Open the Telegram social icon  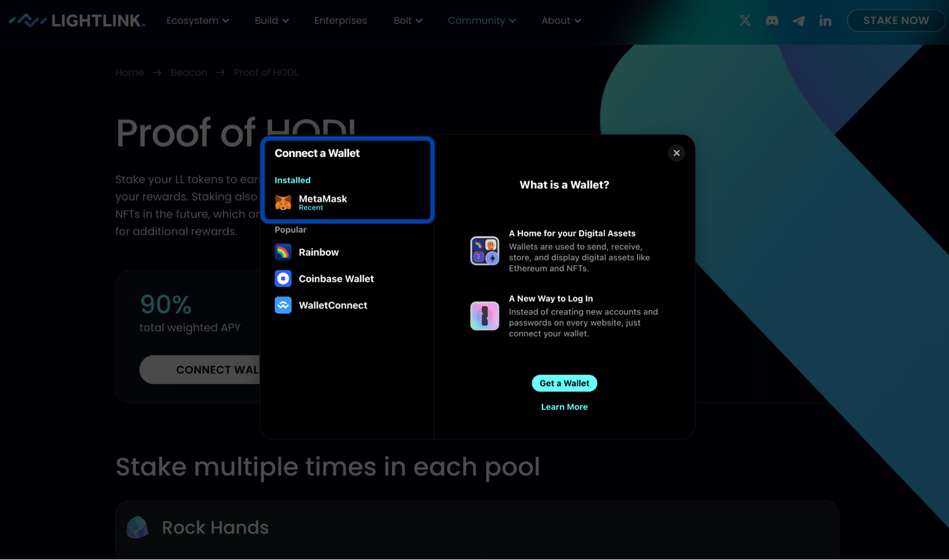(x=798, y=21)
